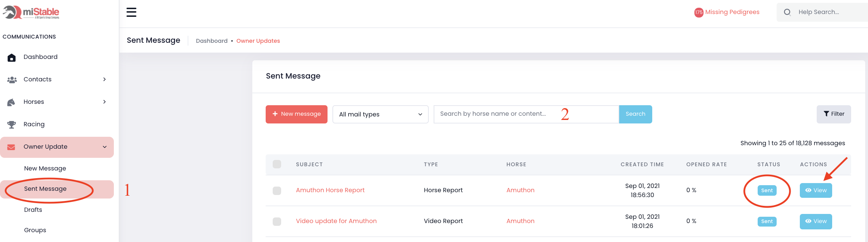This screenshot has height=242, width=868.
Task: Click the Filter button
Action: (834, 114)
